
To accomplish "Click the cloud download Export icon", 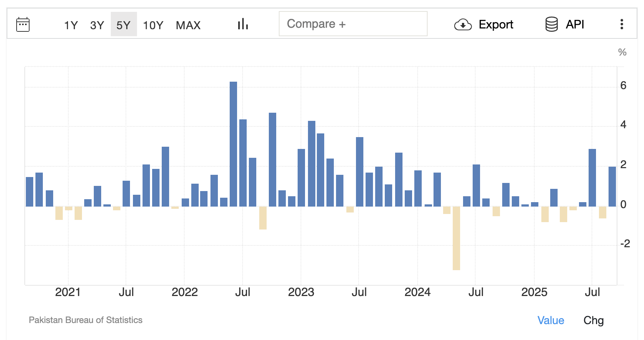I will point(463,24).
